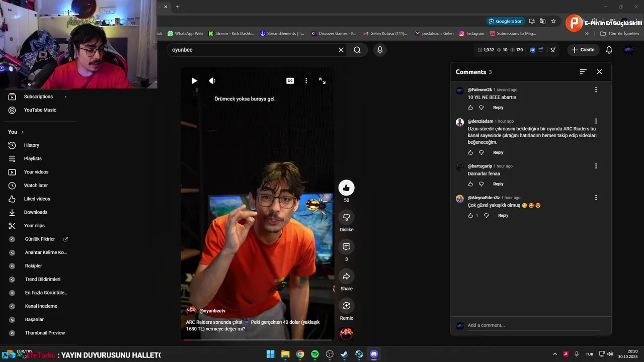644x362 pixels.
Task: Open the YouTube account avatar menu
Action: coord(628,50)
